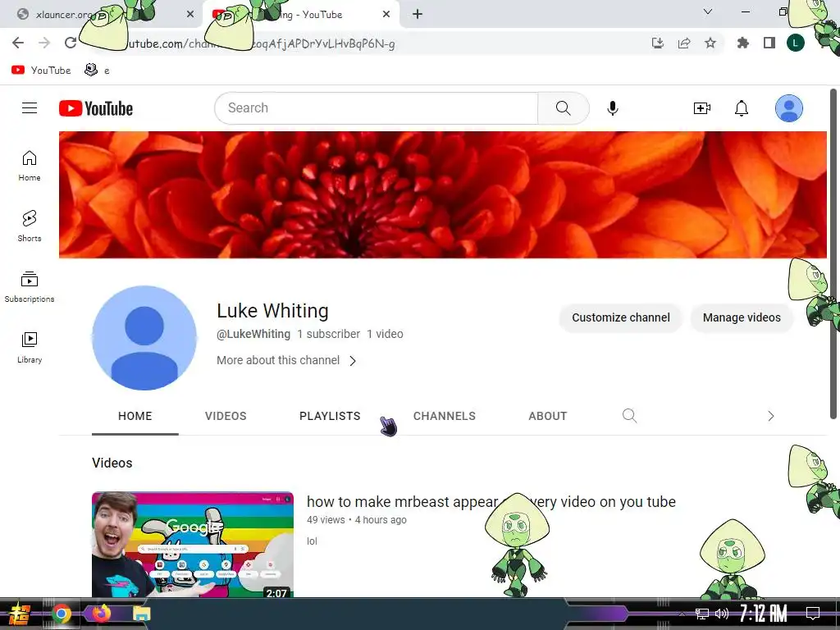Switch to the ABOUT channel tab

point(547,416)
